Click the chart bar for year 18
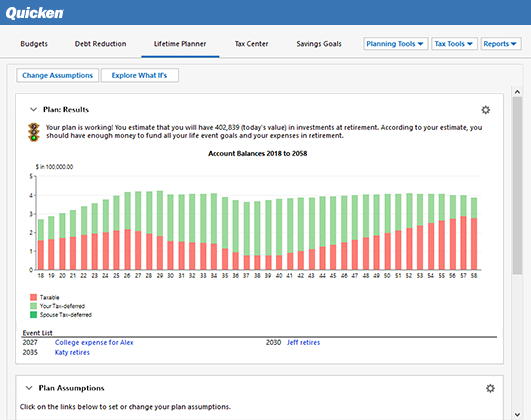 coord(41,245)
